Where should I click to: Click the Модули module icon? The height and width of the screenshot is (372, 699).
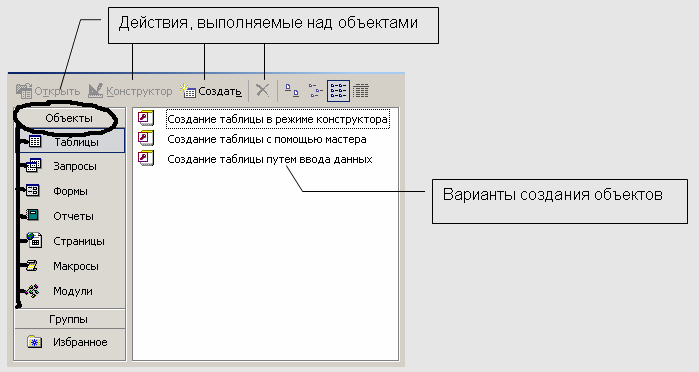[33, 291]
